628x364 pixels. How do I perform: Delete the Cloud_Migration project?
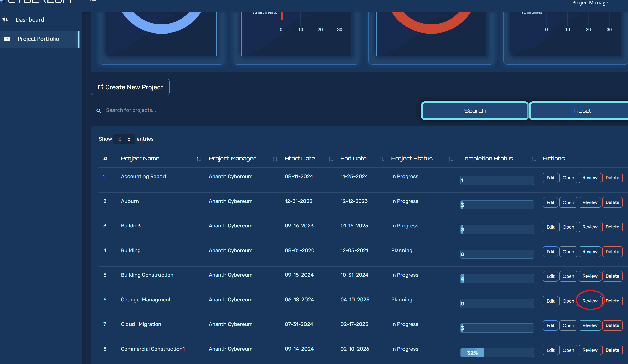pyautogui.click(x=612, y=325)
